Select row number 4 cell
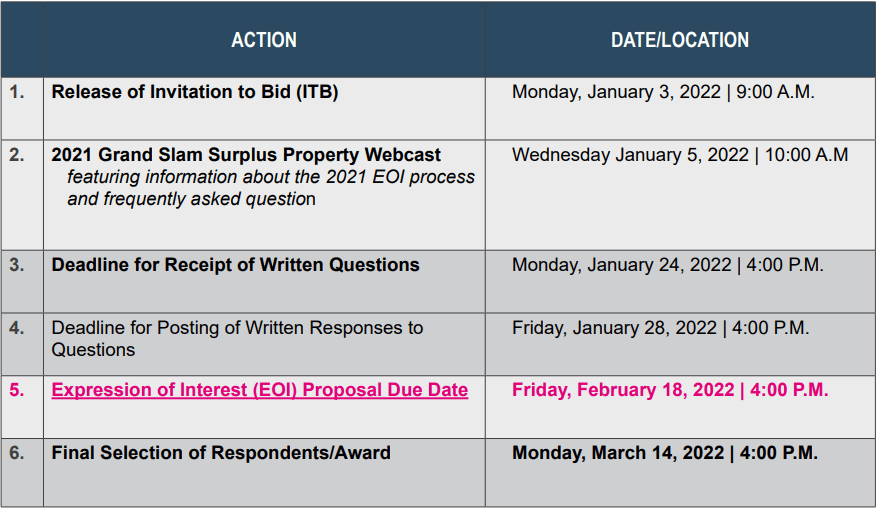 (17, 327)
